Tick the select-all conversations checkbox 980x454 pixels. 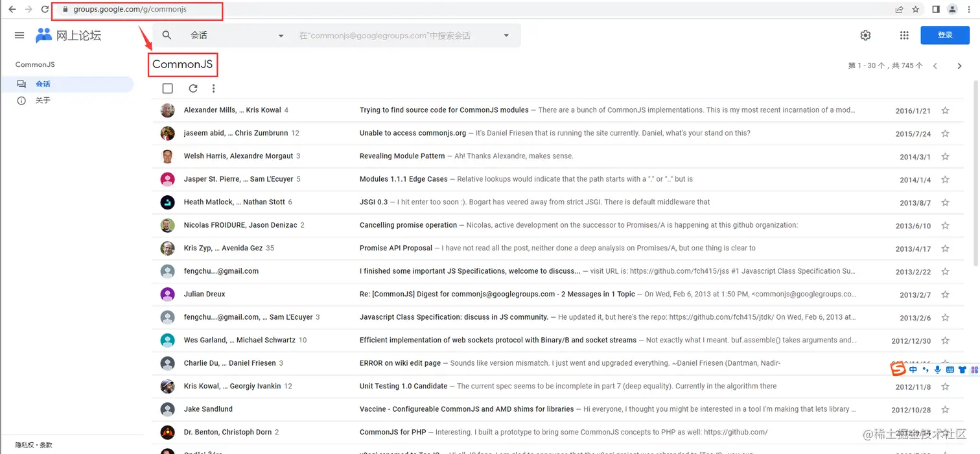[x=168, y=89]
